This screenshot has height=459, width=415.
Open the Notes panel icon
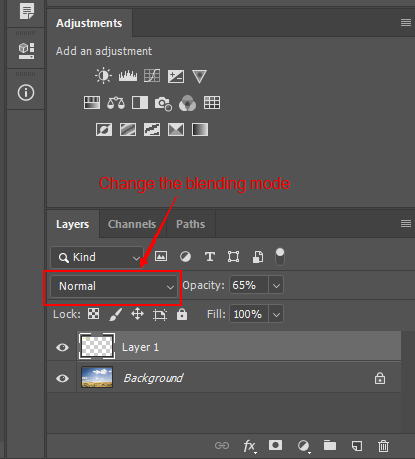click(x=27, y=11)
